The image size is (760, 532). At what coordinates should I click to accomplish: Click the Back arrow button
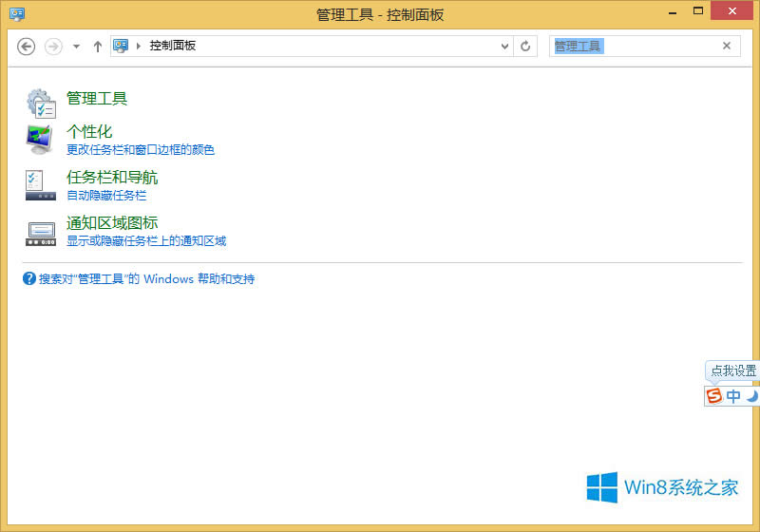(x=27, y=46)
